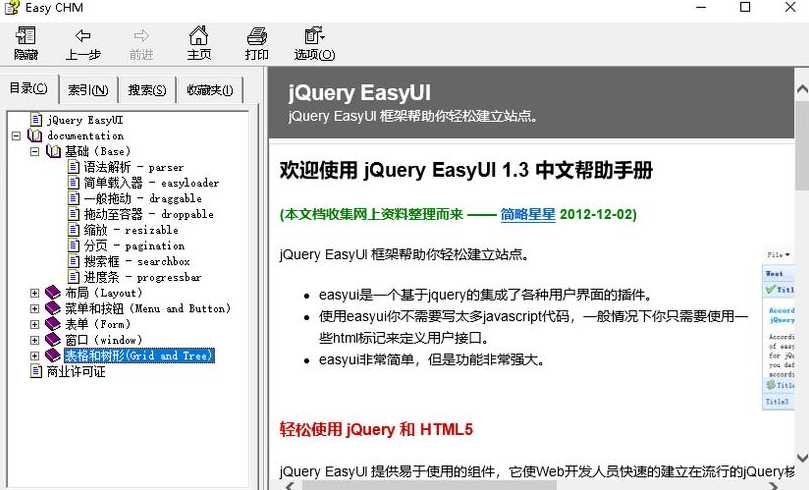Click the page icon for 语法解析 - parser
Viewport: 809px width, 490px height.
(x=74, y=167)
